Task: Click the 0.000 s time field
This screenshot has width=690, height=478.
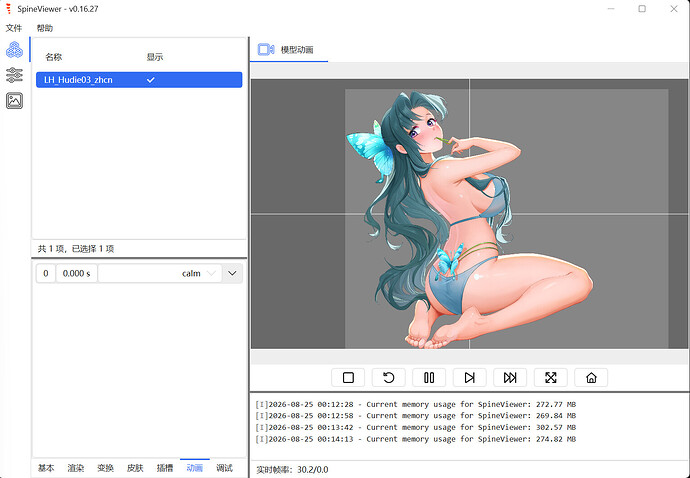Action: coord(77,273)
